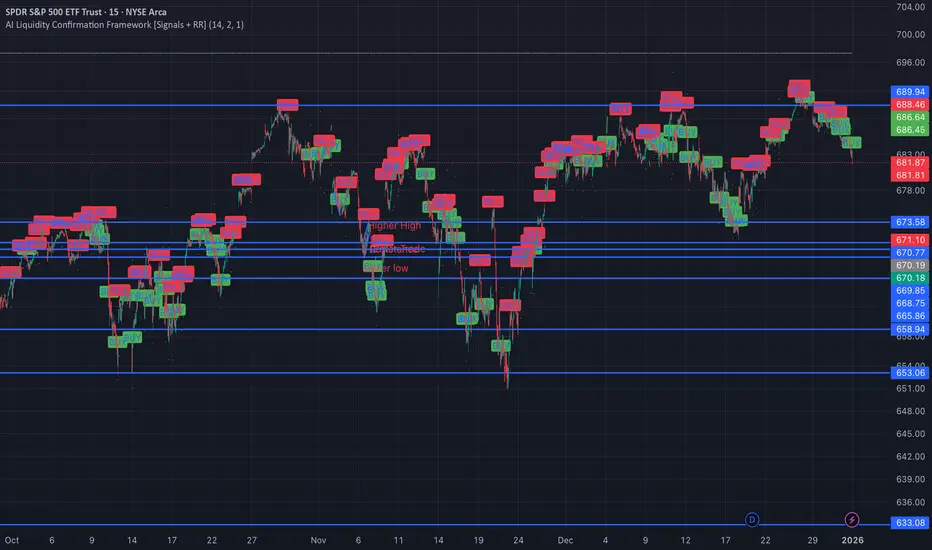Click the 670.77 blue price label

point(910,252)
